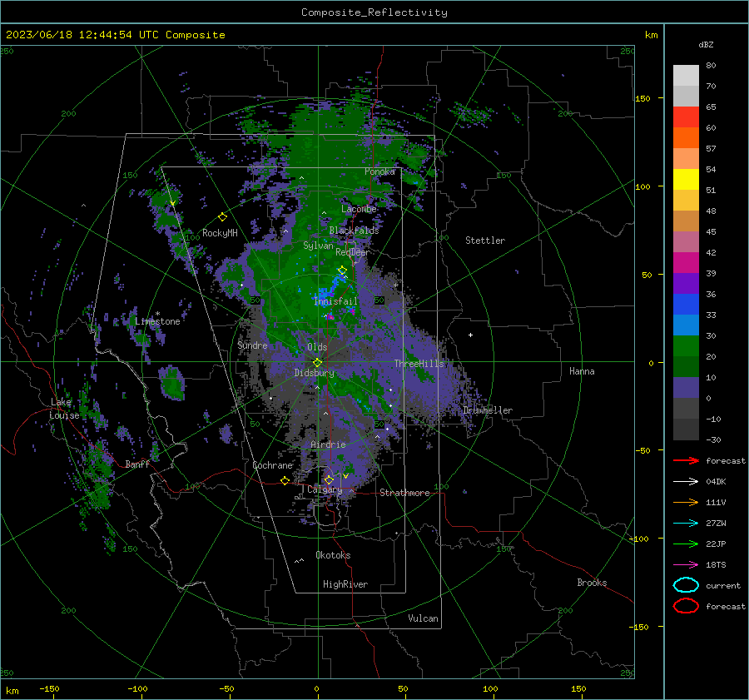The image size is (749, 700).
Task: Click the Composite_Reflectivity title text
Action: click(374, 12)
